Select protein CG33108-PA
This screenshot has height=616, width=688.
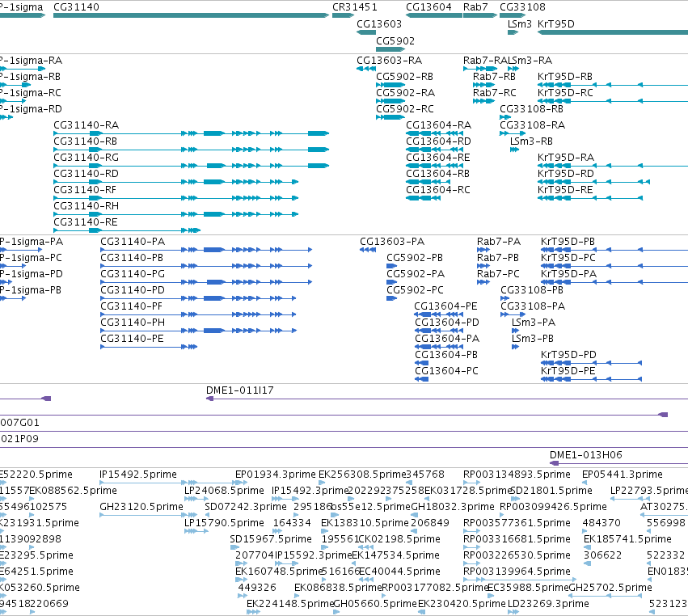[513, 314]
